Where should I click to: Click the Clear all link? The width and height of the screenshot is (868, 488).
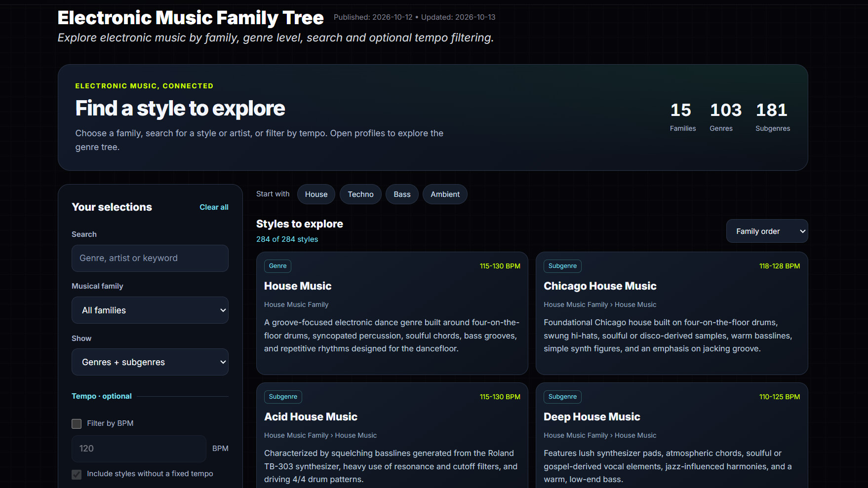pos(214,207)
